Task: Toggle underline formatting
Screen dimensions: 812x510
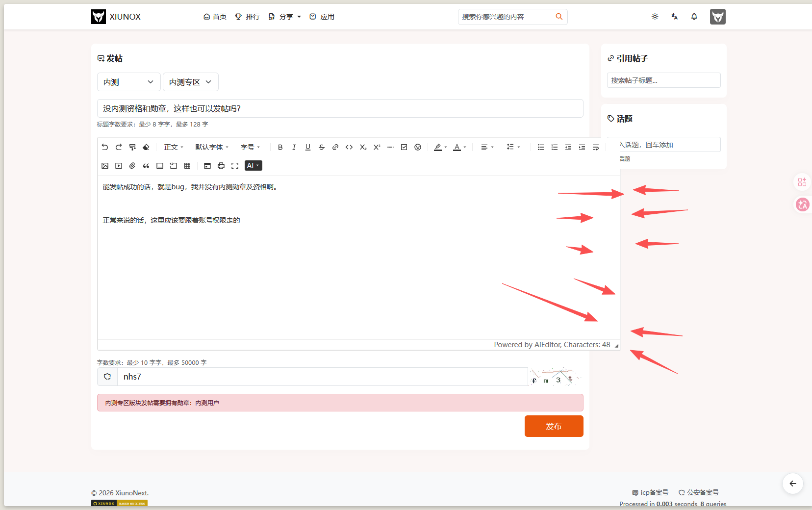Action: point(308,147)
